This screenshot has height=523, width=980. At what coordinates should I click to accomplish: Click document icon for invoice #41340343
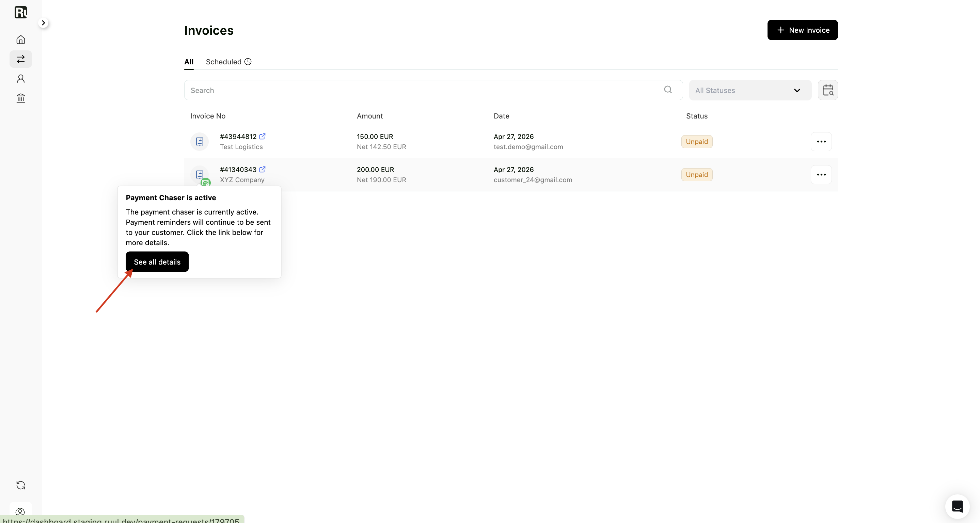199,174
